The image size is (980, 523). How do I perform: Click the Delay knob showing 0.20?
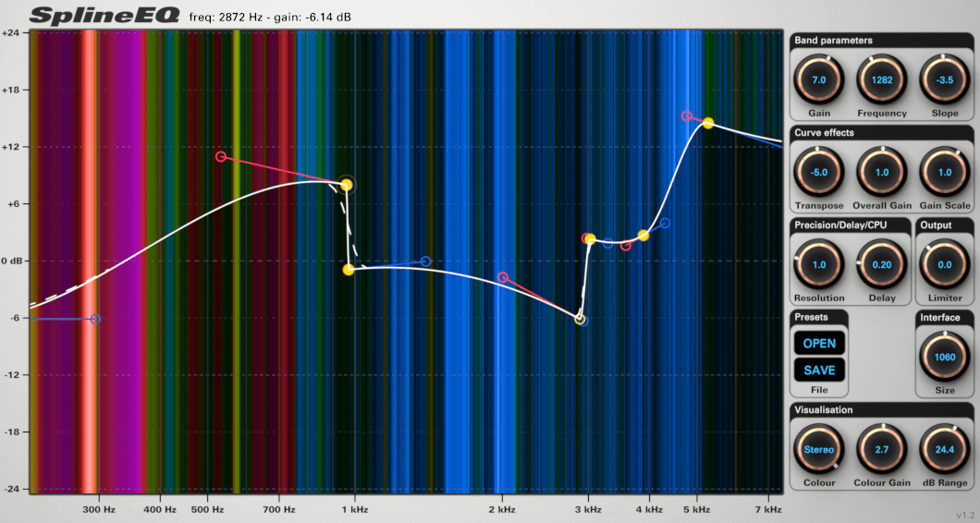point(881,264)
